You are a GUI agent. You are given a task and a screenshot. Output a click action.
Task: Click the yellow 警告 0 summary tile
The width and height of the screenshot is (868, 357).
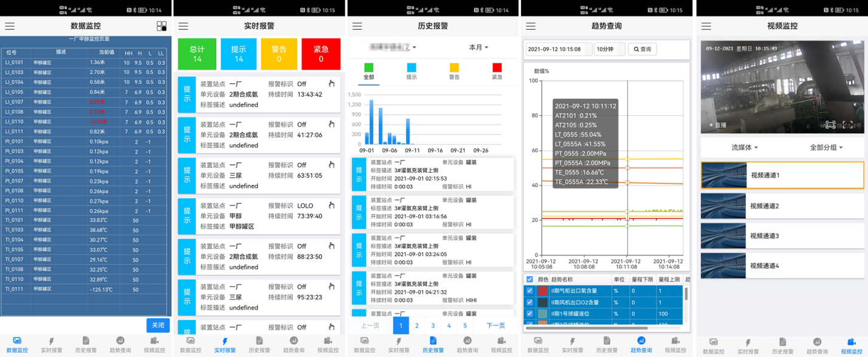click(279, 54)
